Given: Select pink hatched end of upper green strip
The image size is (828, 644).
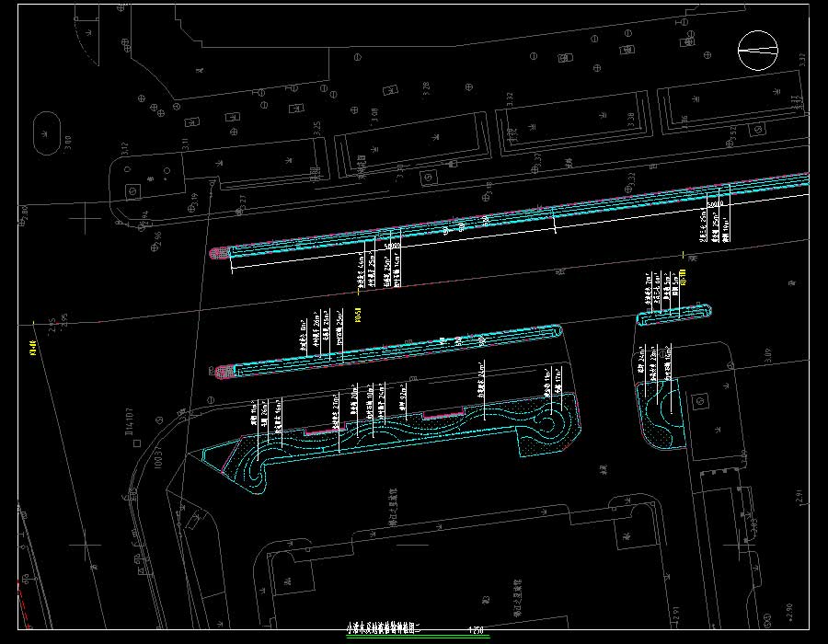Looking at the screenshot, I should coord(219,252).
